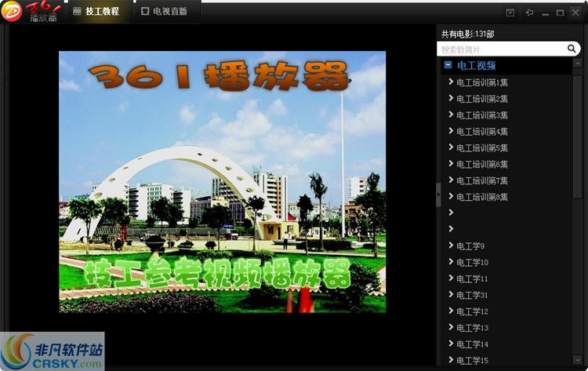
Task: Close the player window
Action: pyautogui.click(x=575, y=13)
